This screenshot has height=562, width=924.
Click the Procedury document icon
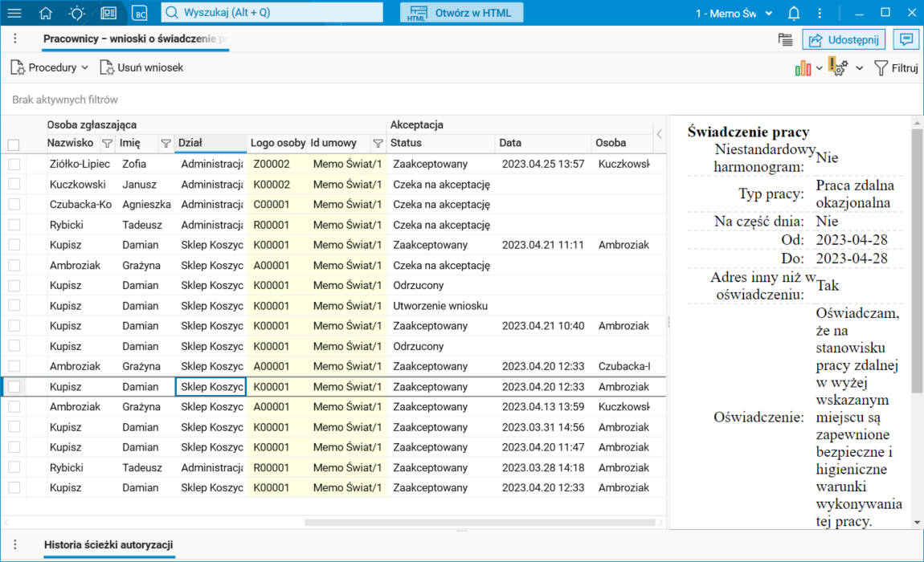click(18, 67)
